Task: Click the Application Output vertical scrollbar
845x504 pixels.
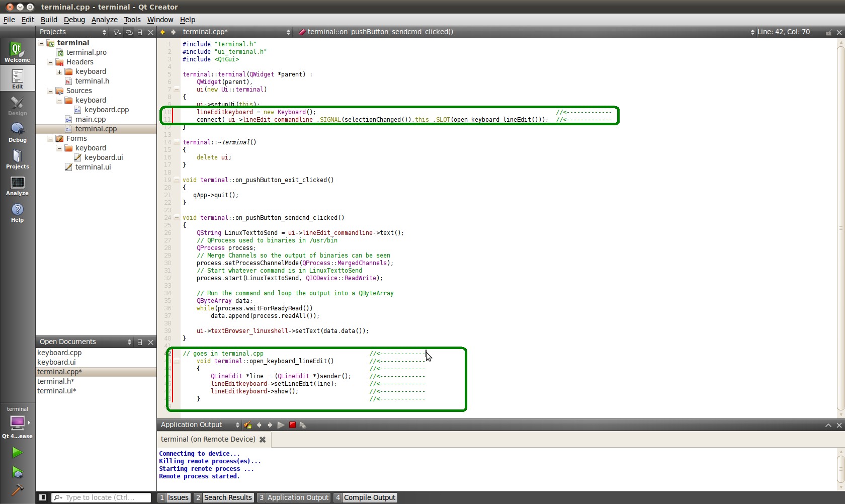Action: click(x=840, y=469)
